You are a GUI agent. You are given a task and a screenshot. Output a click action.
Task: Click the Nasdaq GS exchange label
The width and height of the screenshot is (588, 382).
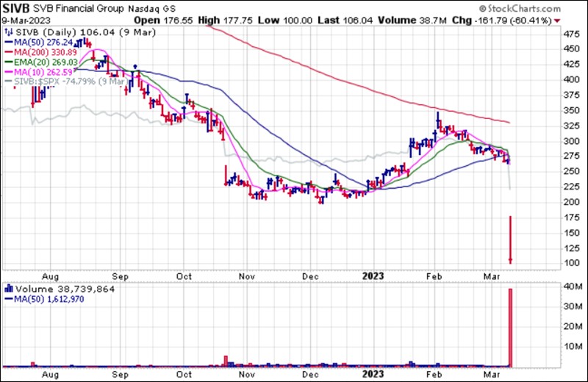click(x=151, y=8)
